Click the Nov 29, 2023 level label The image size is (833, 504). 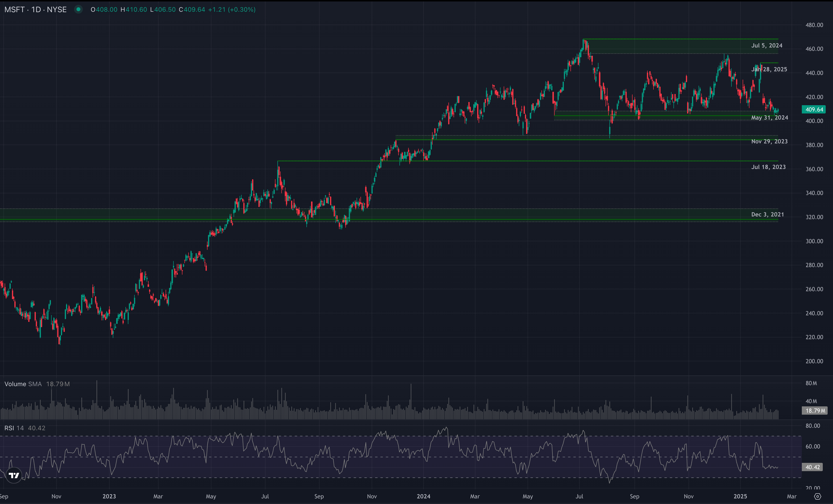pos(769,141)
